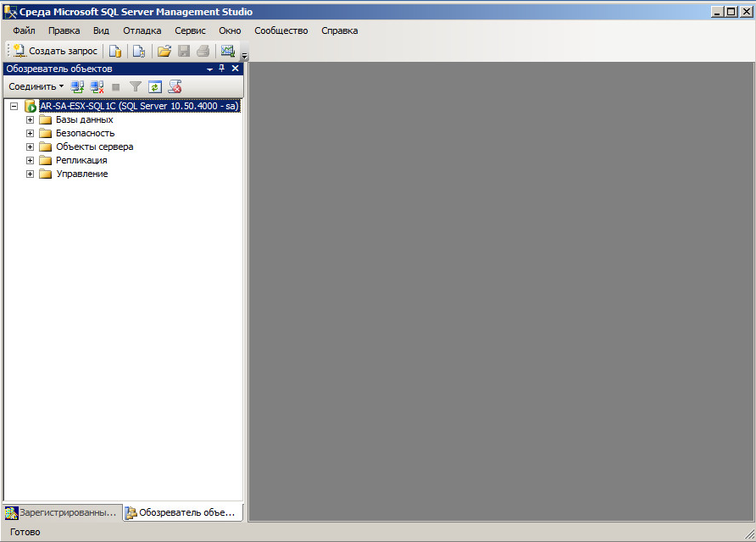Click the main toolbar drag grip handle
The image size is (756, 542).
tap(8, 50)
